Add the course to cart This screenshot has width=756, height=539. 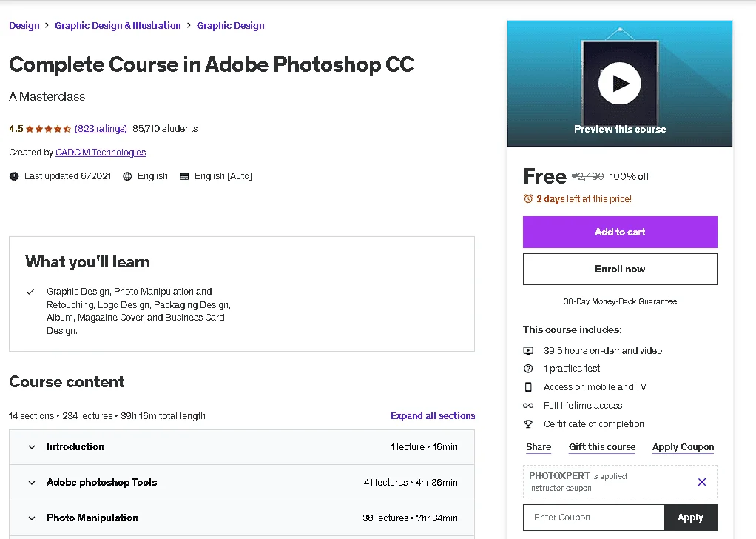coord(620,232)
